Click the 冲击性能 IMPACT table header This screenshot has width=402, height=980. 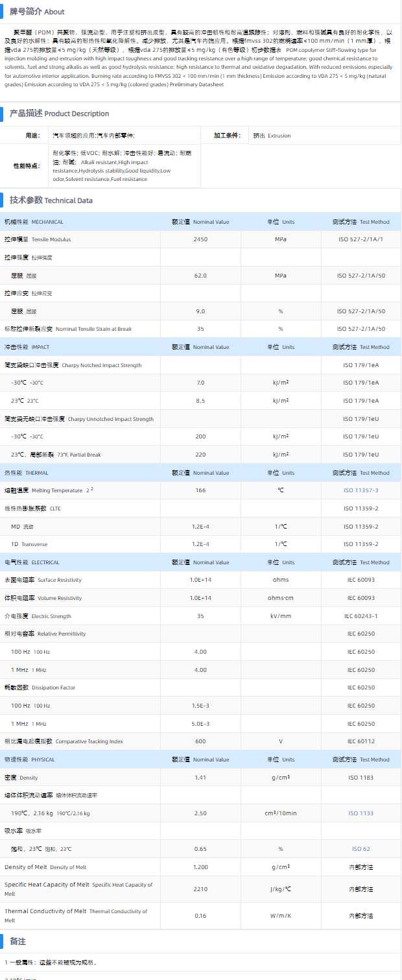[x=27, y=347]
